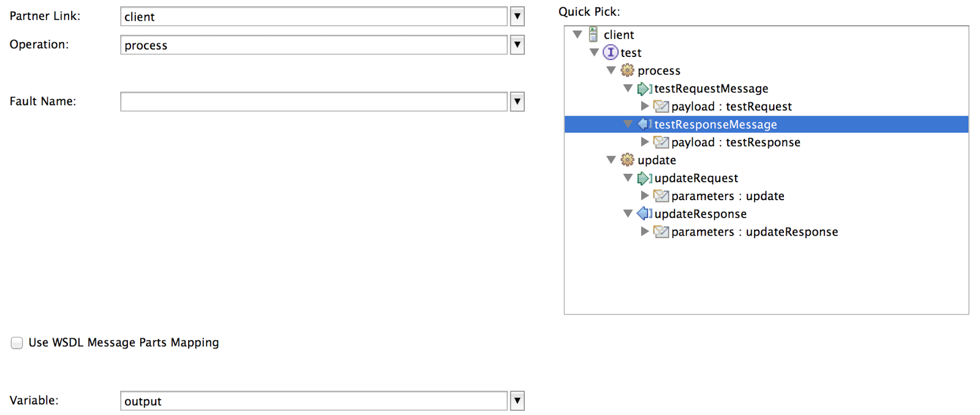The height and width of the screenshot is (415, 980).
Task: Click the process operation gear icon
Action: 627,70
